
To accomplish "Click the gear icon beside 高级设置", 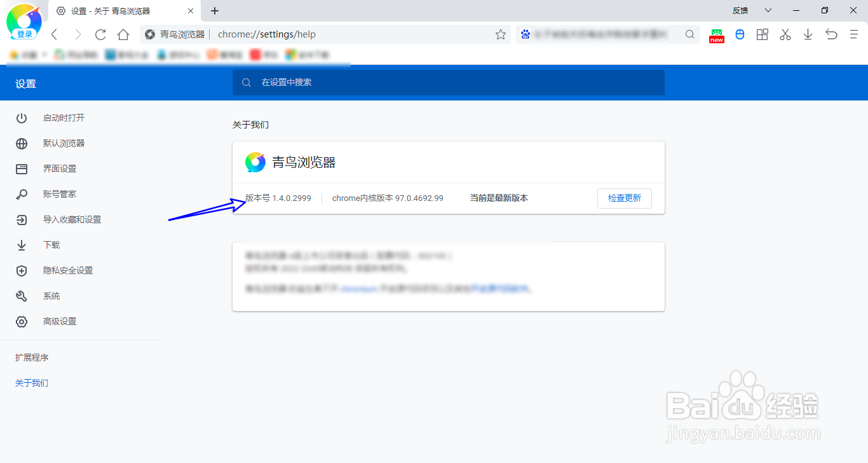I will [22, 321].
